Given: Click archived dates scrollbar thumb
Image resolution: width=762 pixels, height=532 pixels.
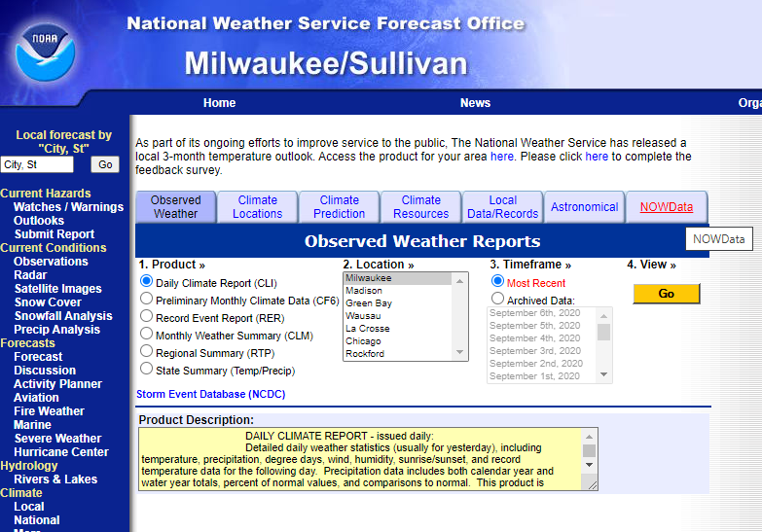Looking at the screenshot, I should tap(603, 332).
